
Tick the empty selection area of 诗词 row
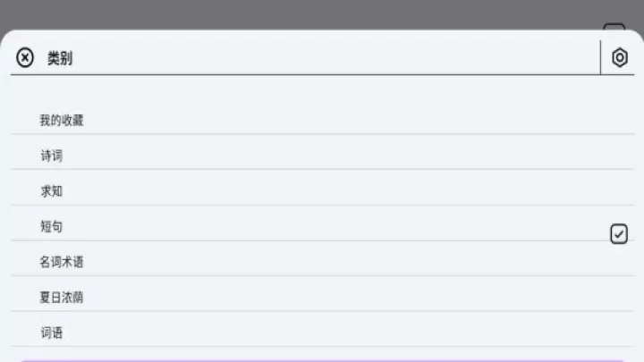click(619, 156)
